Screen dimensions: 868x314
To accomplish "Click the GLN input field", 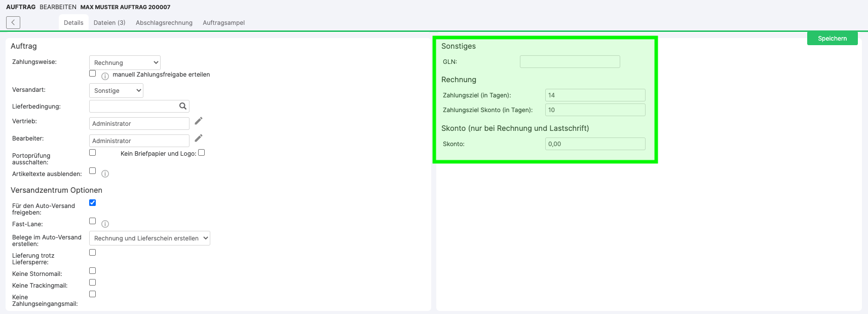I will click(x=570, y=62).
